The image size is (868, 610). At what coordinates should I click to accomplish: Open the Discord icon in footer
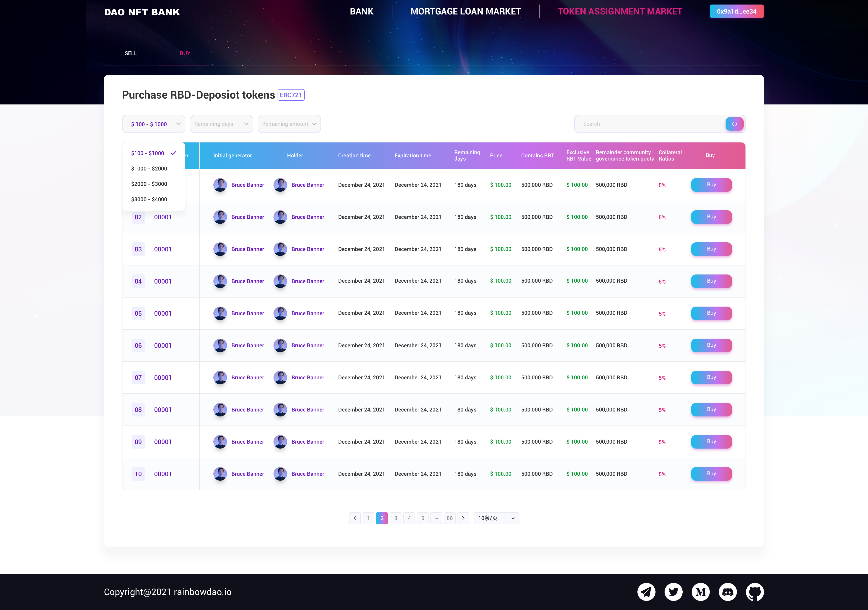[x=728, y=592]
